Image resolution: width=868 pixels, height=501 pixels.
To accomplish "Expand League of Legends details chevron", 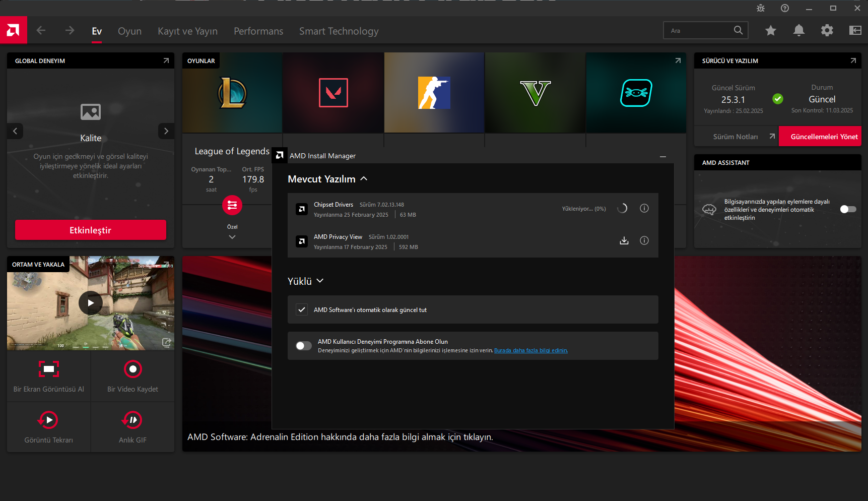I will 232,237.
